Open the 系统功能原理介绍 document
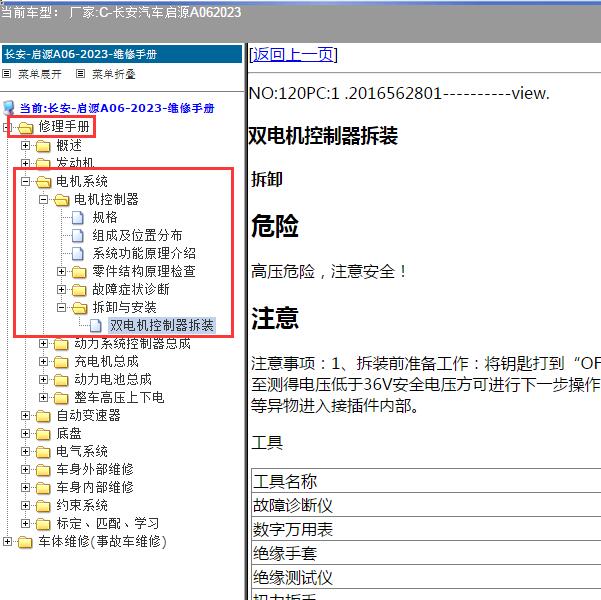The width and height of the screenshot is (601, 600). point(144,253)
